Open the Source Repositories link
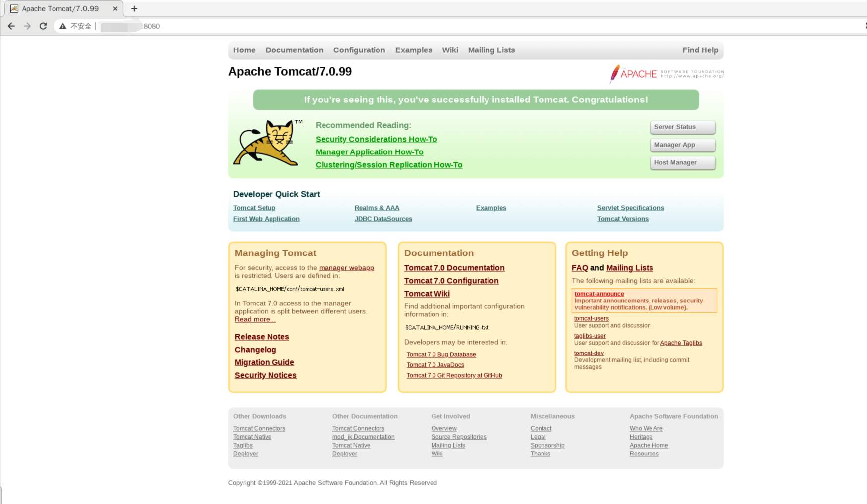The width and height of the screenshot is (867, 504). [459, 437]
